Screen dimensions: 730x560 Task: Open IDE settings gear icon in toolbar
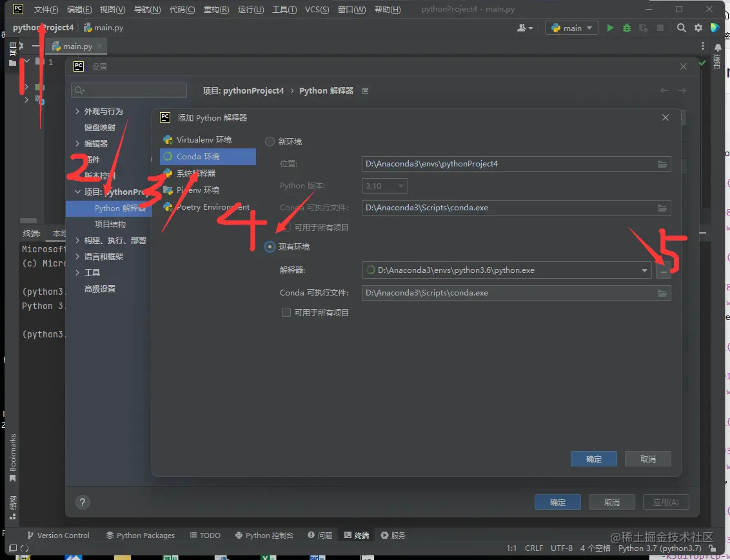tap(698, 28)
